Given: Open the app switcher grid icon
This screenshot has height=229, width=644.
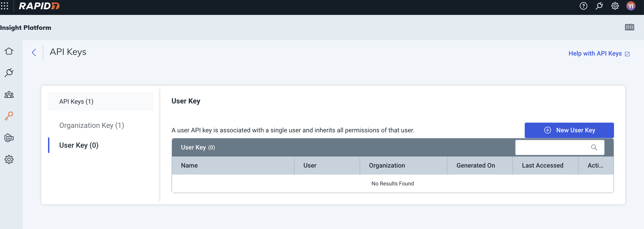Looking at the screenshot, I should (5, 6).
